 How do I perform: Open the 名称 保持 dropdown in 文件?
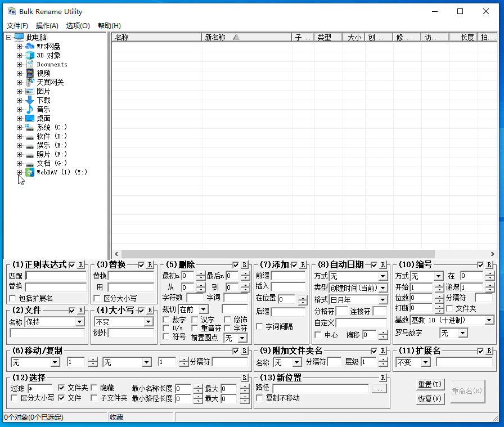click(x=80, y=322)
